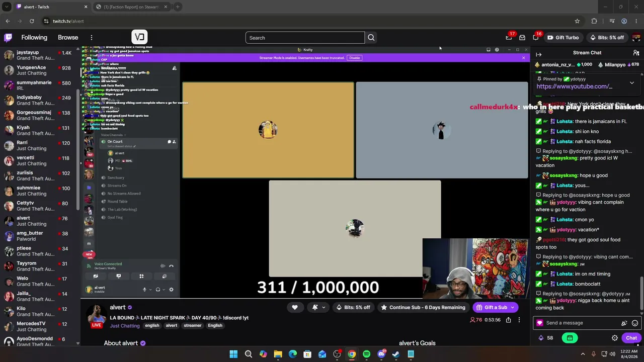Click the pink Bits gem in message box

[540, 323]
